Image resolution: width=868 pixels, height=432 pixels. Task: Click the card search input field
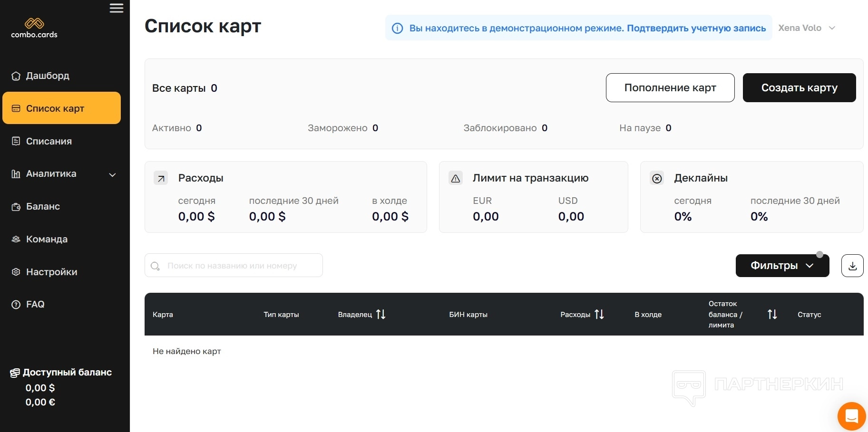coord(233,266)
